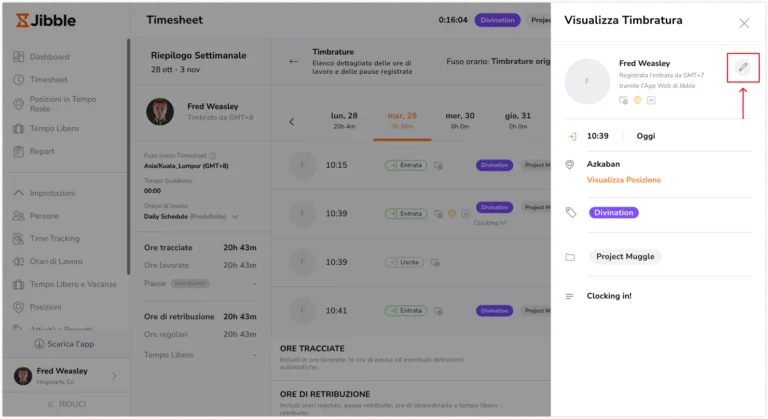768x419 pixels.
Task: Click the pencil edit icon for time entry
Action: tap(743, 67)
